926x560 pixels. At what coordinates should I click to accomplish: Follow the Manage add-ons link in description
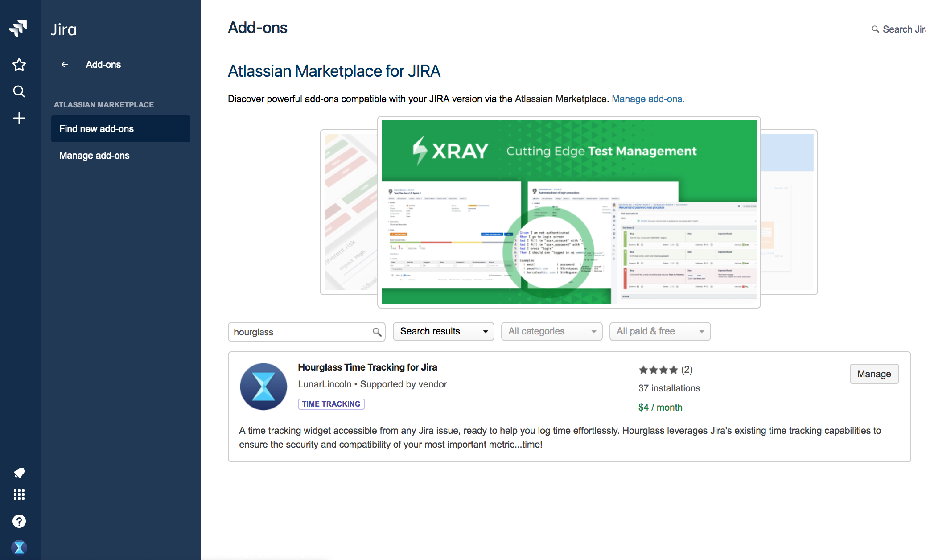point(648,99)
